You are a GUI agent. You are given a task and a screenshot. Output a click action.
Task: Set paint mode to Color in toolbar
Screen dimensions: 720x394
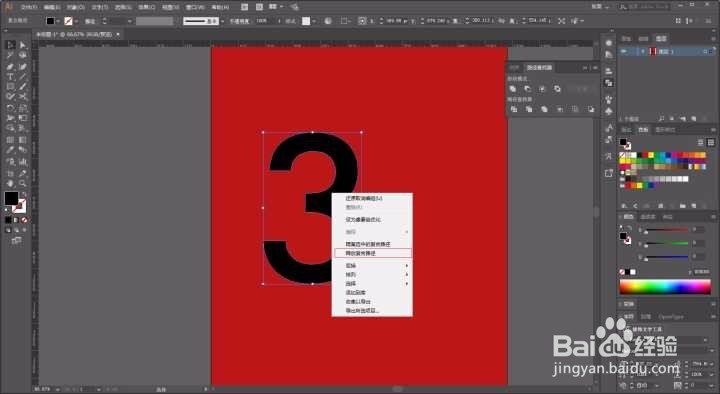click(8, 220)
